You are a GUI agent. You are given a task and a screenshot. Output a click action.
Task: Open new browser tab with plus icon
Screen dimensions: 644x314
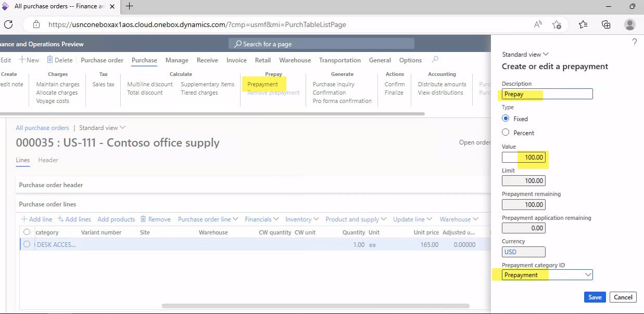130,6
